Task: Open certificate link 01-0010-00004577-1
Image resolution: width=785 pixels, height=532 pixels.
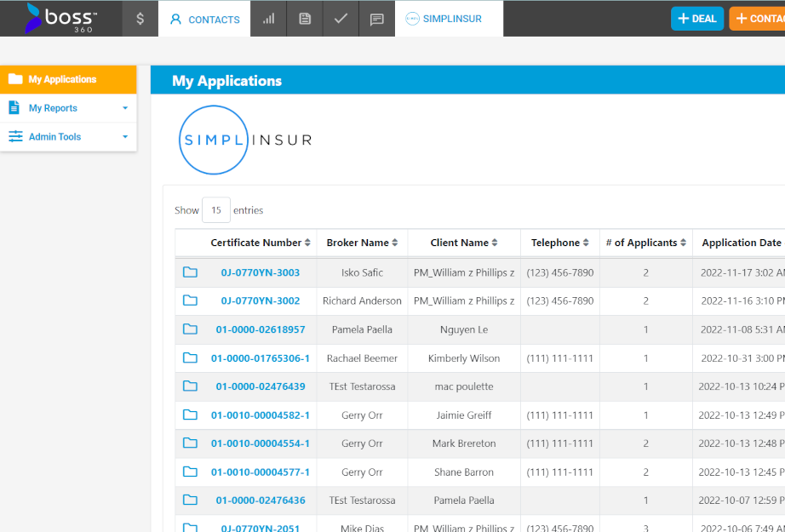Action: point(261,472)
